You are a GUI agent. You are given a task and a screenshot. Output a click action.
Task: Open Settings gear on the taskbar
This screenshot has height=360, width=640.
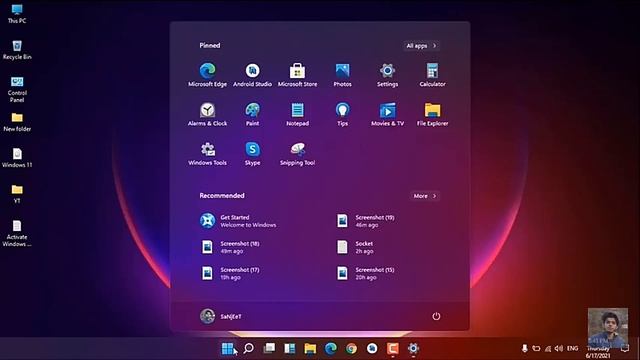[413, 348]
